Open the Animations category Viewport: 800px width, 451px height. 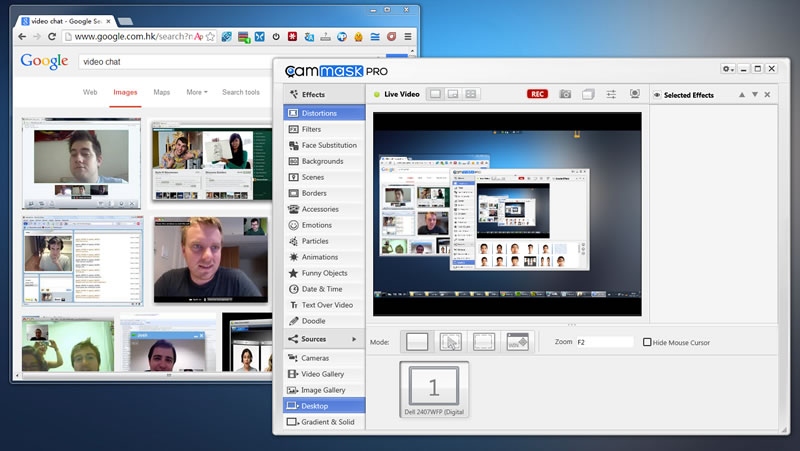point(324,257)
